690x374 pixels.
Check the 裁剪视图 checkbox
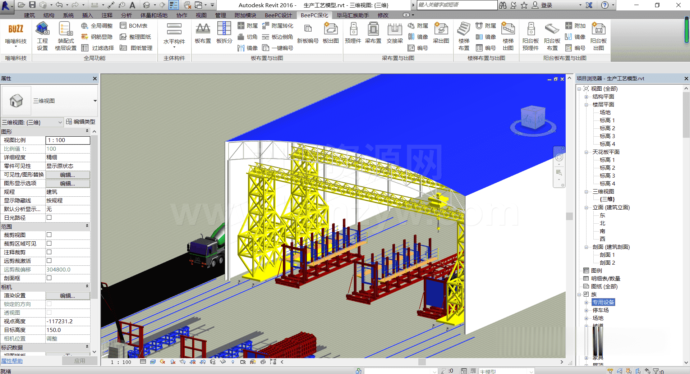pyautogui.click(x=49, y=235)
